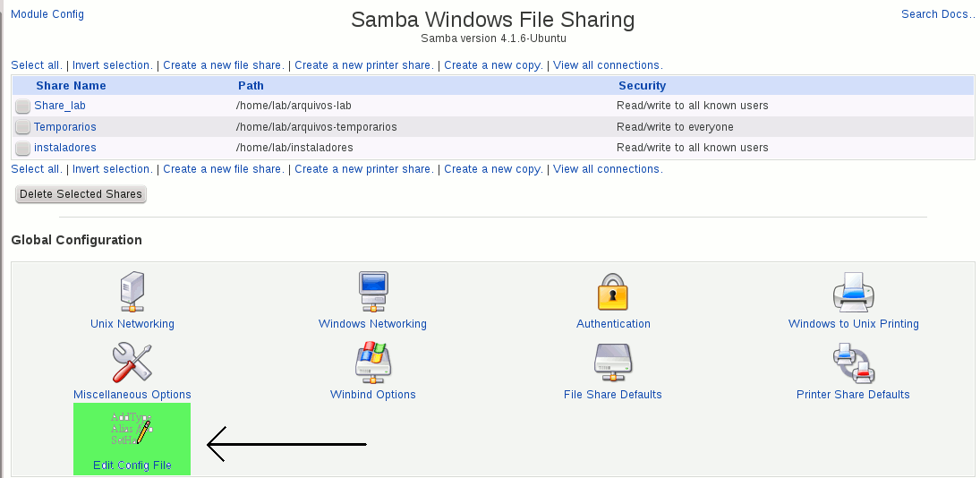The width and height of the screenshot is (980, 478).
Task: Open the Share_lab share
Action: click(x=59, y=106)
